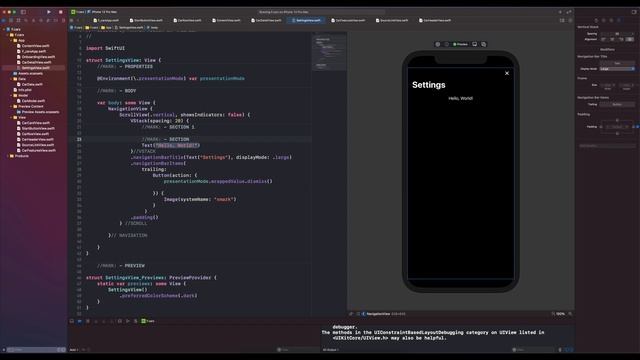Tap the xmark close button in preview

pos(507,73)
